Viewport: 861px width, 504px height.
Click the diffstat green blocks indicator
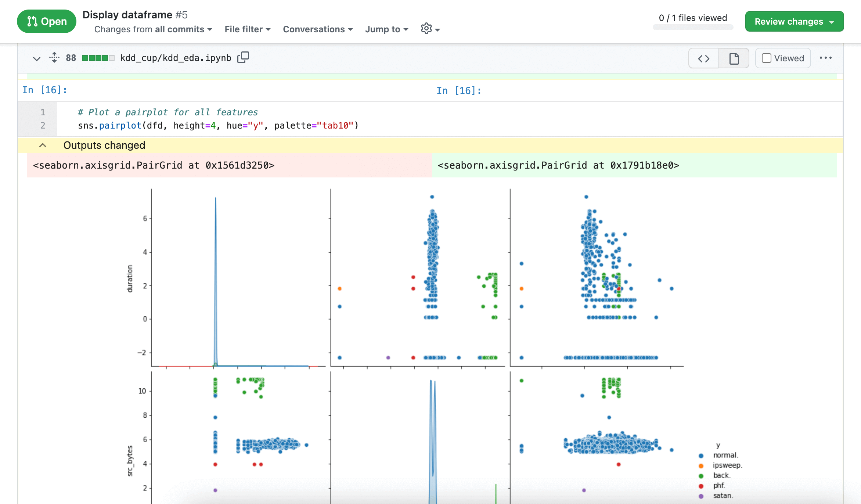click(98, 58)
